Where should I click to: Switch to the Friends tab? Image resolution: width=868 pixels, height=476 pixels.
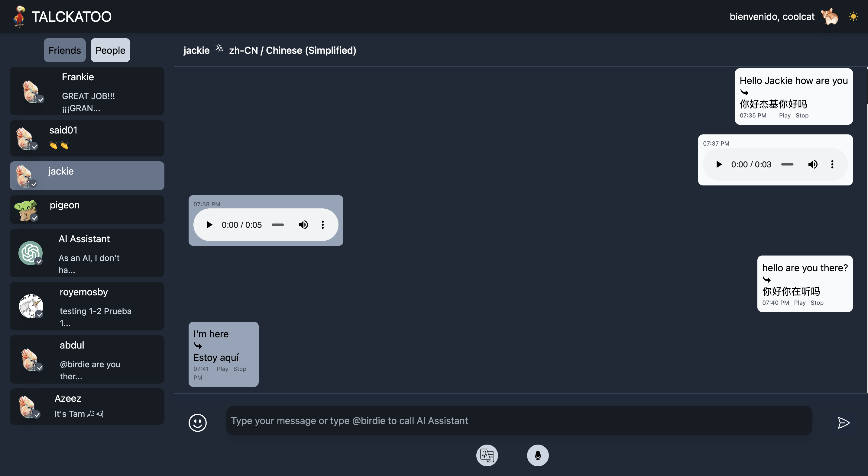coord(64,50)
